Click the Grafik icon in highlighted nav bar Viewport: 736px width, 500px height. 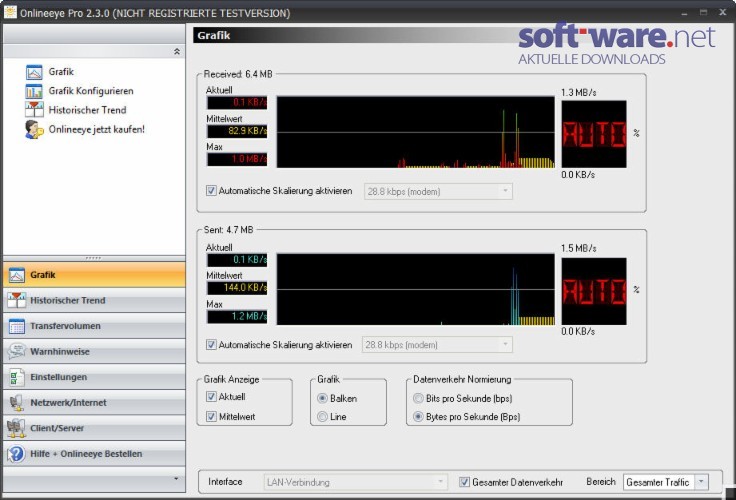(x=16, y=275)
